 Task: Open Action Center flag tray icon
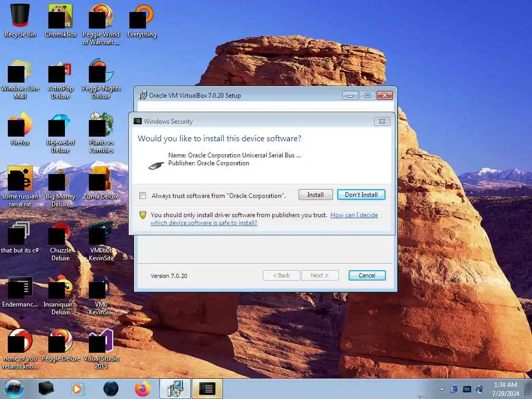[454, 389]
